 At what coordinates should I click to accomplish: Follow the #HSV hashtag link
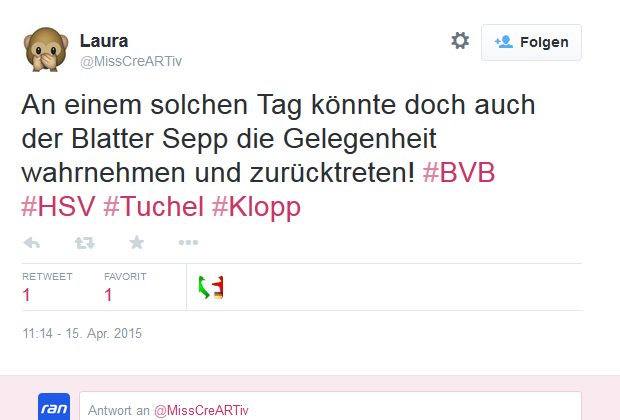click(59, 206)
